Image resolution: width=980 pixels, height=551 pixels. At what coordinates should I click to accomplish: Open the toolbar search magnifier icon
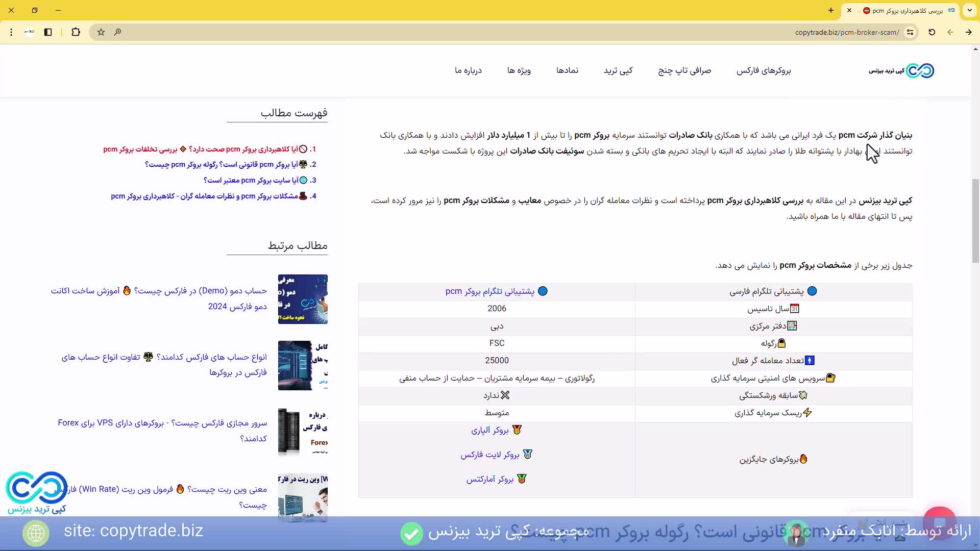(x=117, y=32)
